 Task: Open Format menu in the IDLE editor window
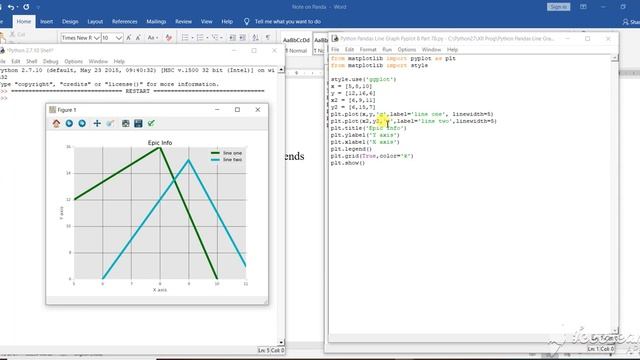pos(368,49)
